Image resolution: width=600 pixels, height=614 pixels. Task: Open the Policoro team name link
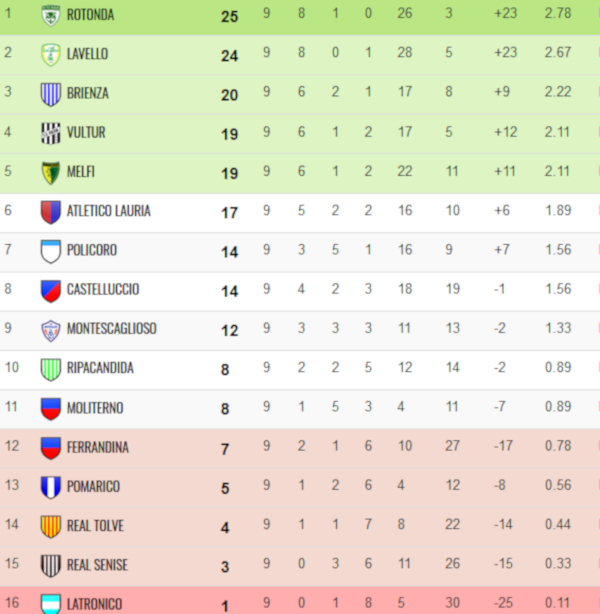(92, 250)
